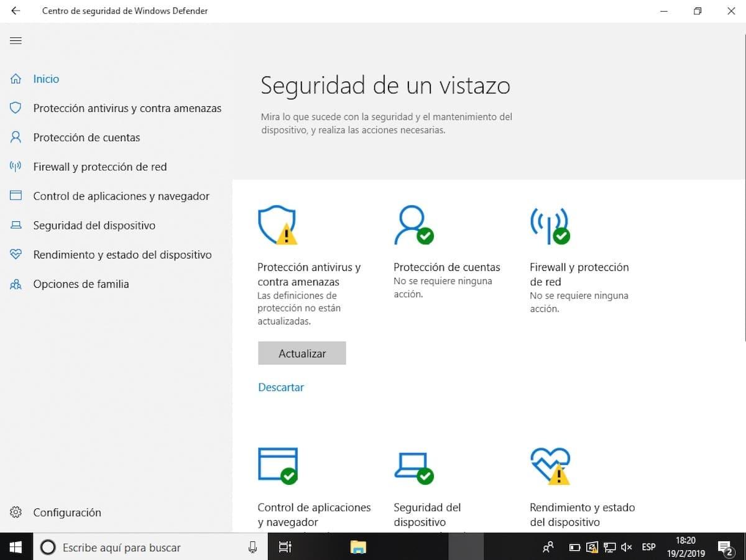The image size is (746, 560).
Task: Select Inicio from the sidebar menu
Action: 46,78
